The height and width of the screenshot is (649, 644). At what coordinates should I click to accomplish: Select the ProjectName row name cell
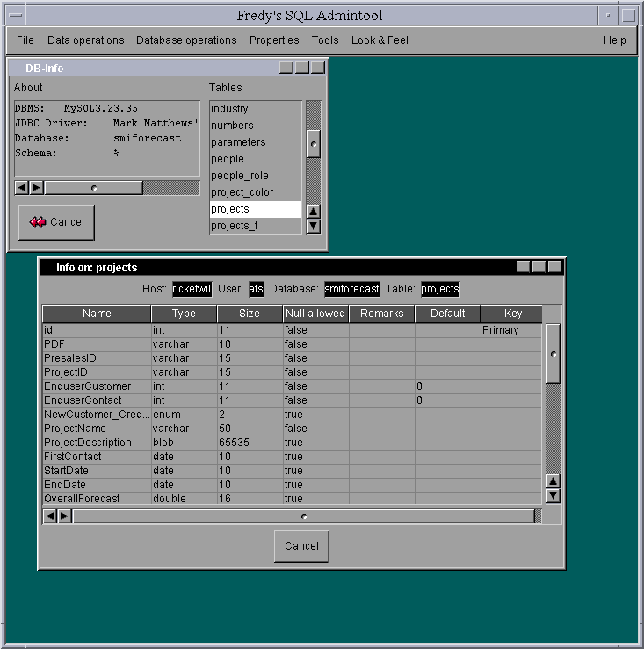(x=97, y=429)
